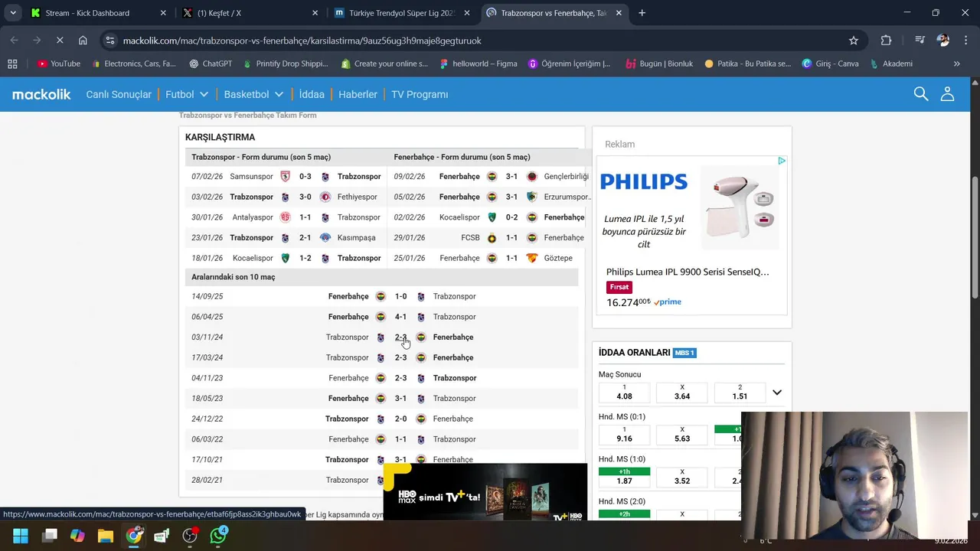Select Maç Sonucu odds 4.08
Viewport: 980px width, 551px height.
coord(624,393)
